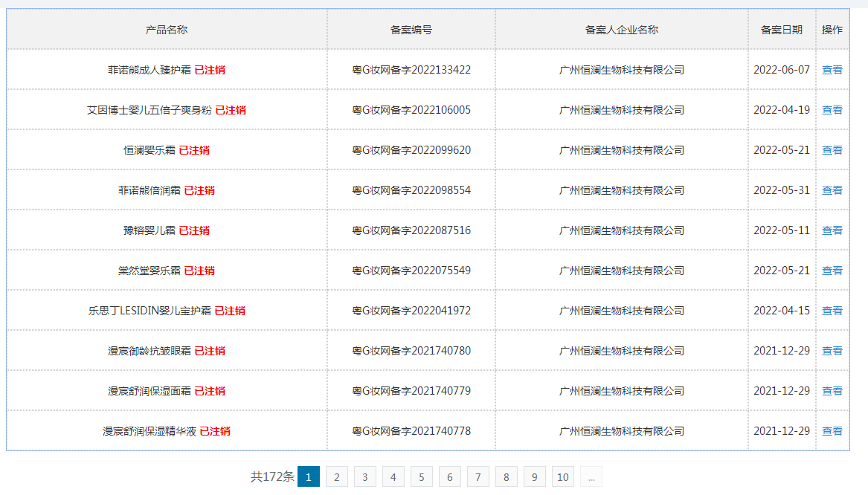The image size is (868, 495).
Task: Click 查看 for 漫宸舒润保湿精华液
Action: pos(832,431)
